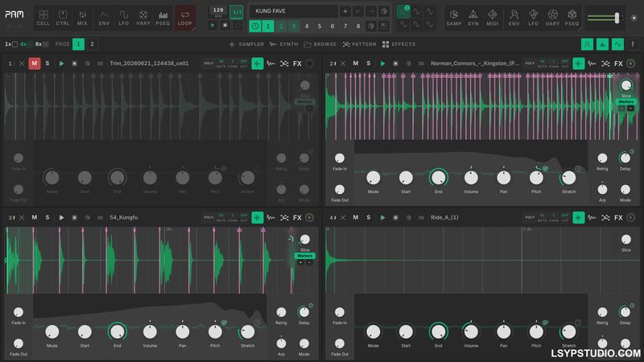644x362 pixels.
Task: Toggle power button on cell 3
Action: point(309,217)
